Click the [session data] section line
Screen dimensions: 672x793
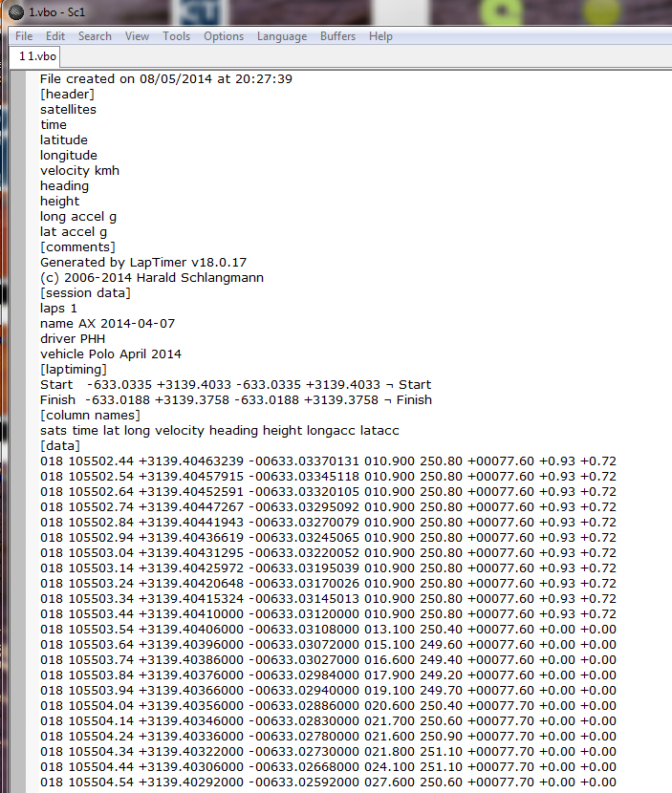(x=85, y=292)
